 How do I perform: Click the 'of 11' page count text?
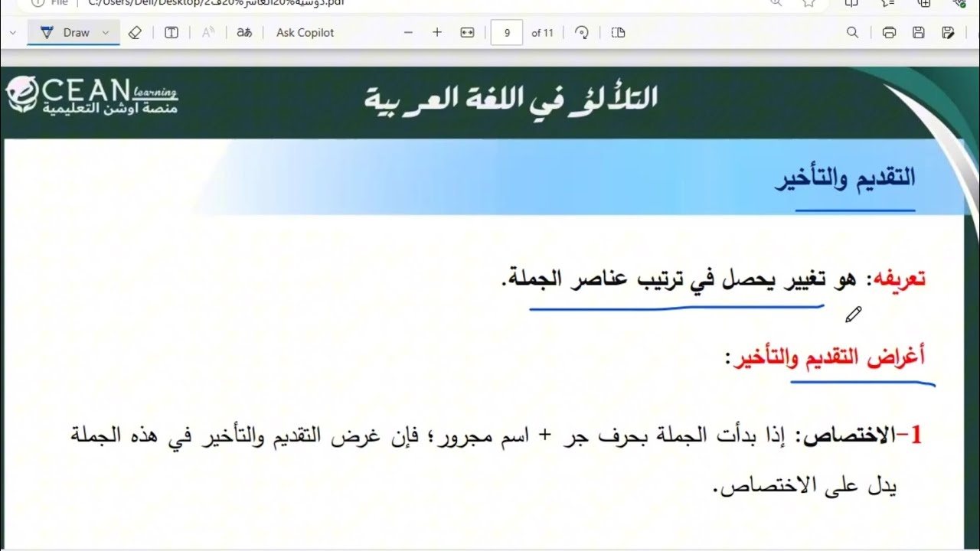[542, 32]
